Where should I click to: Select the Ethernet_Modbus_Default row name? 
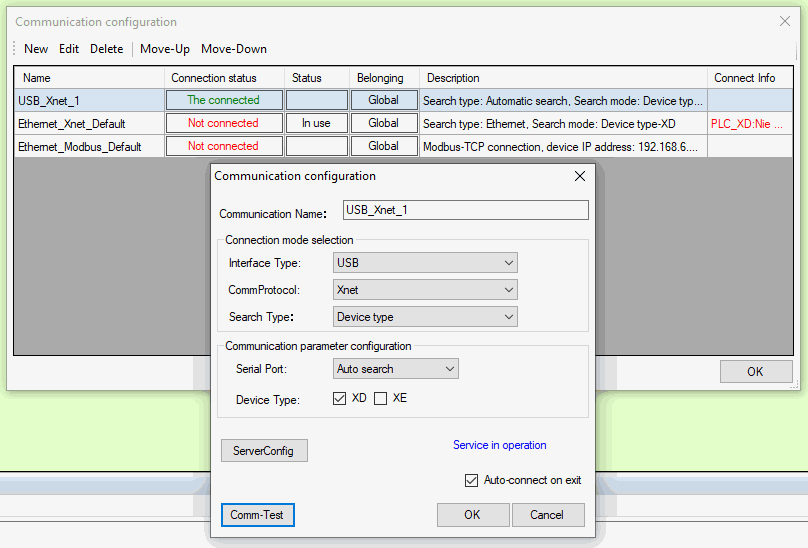[x=89, y=146]
